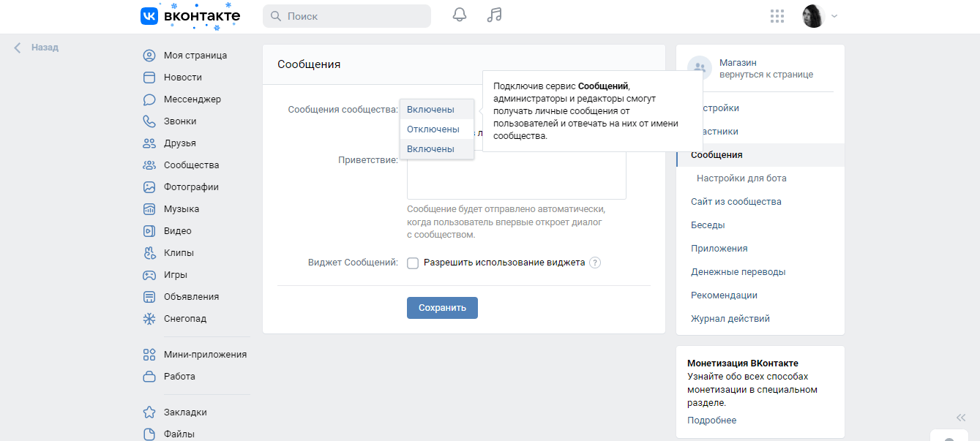Image resolution: width=980 pixels, height=441 pixels.
Task: Click the Сообщения page heading
Action: pyautogui.click(x=309, y=64)
